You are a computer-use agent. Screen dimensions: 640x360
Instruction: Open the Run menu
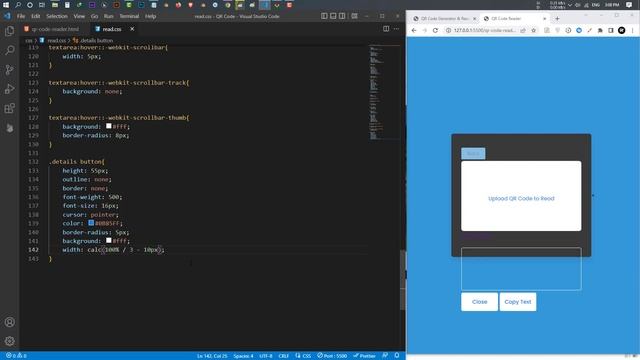pos(109,16)
